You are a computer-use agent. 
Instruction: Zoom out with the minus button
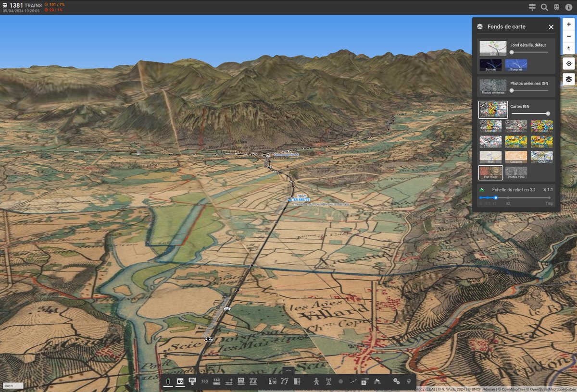pyautogui.click(x=569, y=36)
